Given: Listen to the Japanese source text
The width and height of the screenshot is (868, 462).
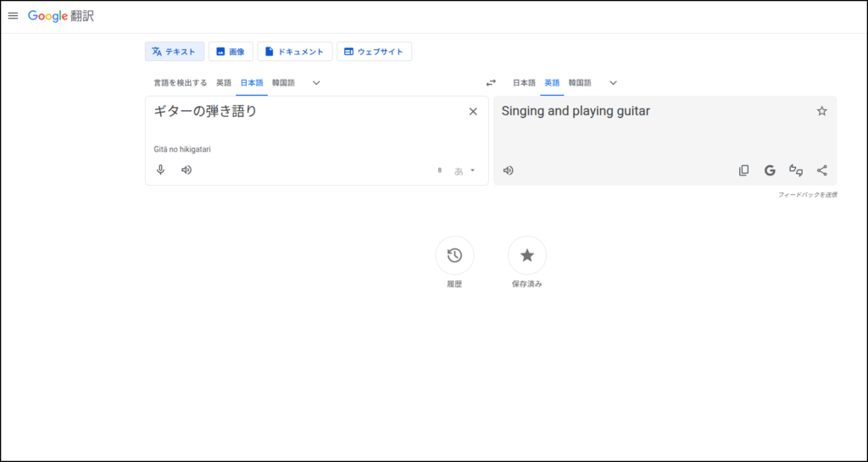Looking at the screenshot, I should pos(186,170).
